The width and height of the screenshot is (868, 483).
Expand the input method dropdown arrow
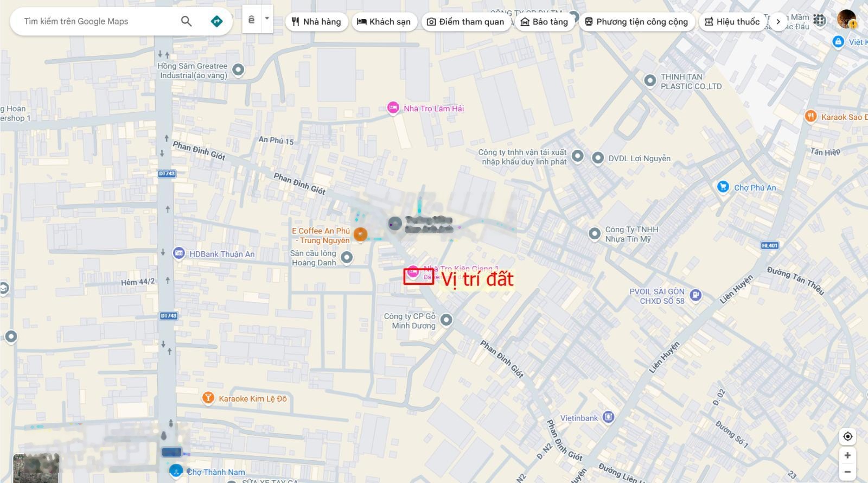pos(266,18)
